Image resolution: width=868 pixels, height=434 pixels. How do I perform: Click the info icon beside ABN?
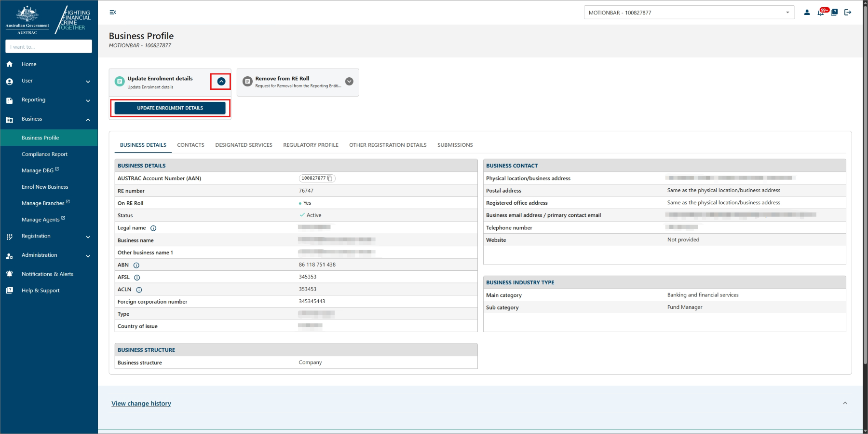(136, 266)
